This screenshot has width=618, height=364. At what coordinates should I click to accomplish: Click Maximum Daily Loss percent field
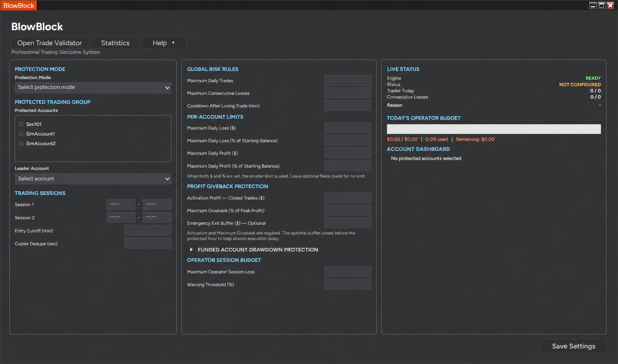348,140
